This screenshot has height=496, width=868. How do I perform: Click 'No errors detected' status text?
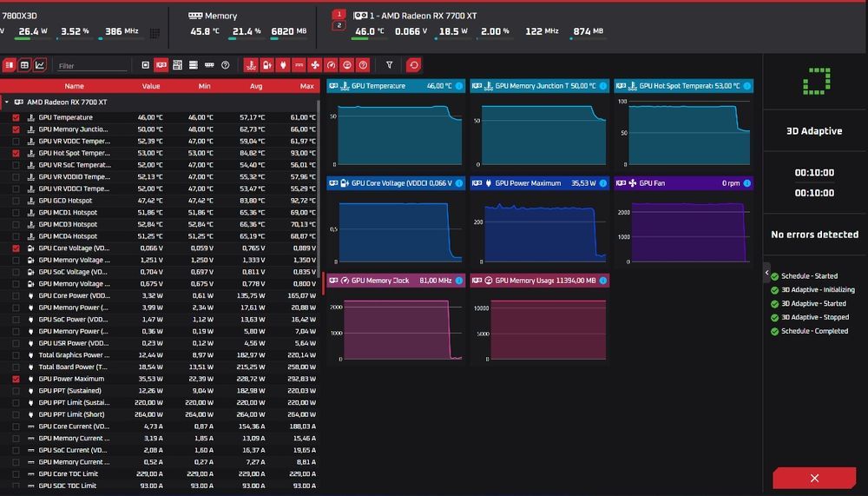pos(815,235)
